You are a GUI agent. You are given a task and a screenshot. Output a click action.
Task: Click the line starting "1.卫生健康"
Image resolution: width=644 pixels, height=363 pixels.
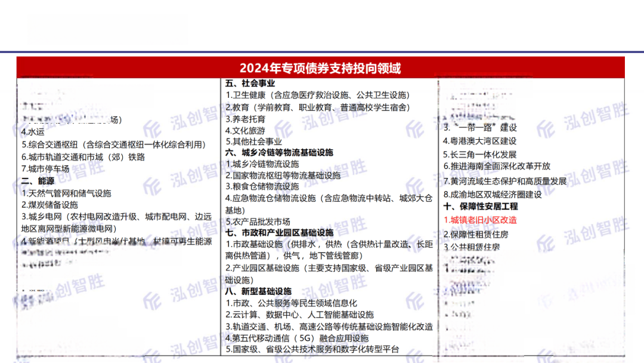tap(318, 95)
